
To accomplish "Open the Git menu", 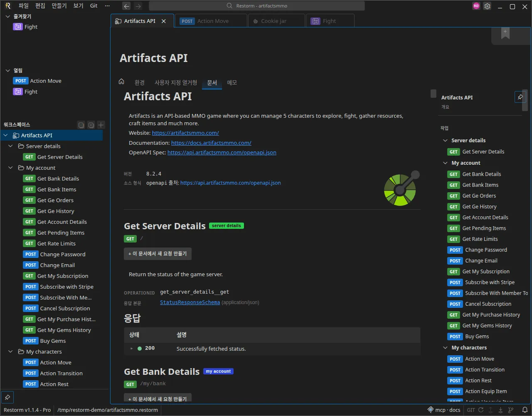I will coord(94,6).
